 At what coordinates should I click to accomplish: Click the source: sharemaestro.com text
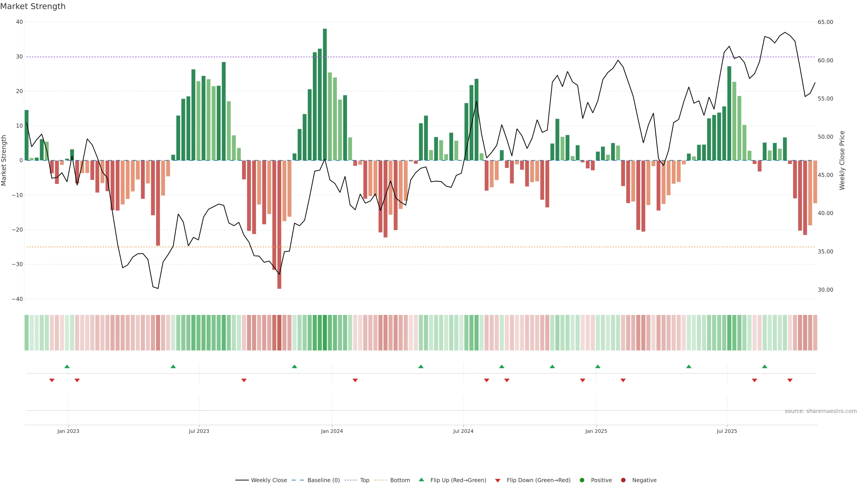point(821,411)
